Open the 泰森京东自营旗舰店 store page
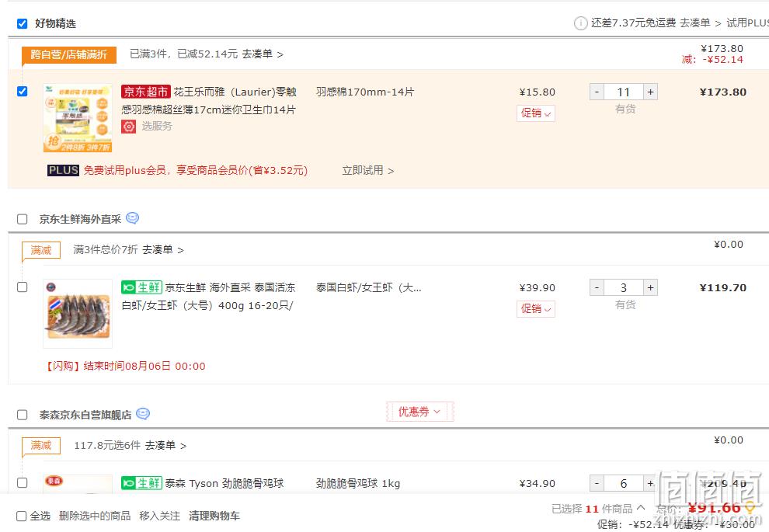 point(85,415)
